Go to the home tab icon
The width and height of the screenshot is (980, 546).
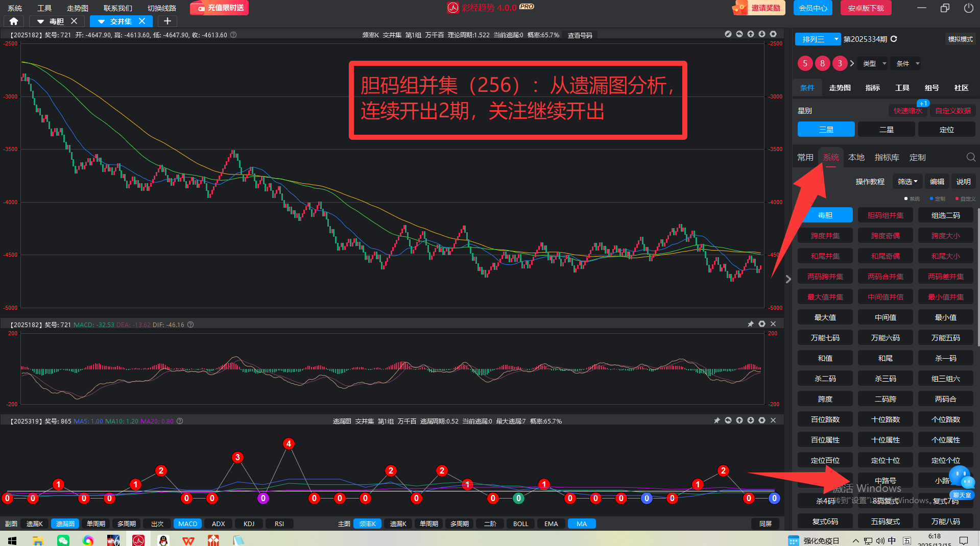point(14,21)
